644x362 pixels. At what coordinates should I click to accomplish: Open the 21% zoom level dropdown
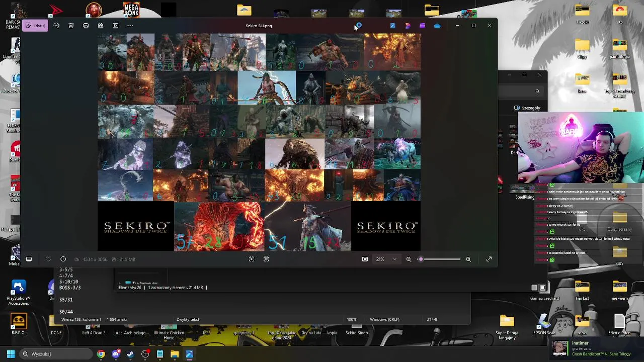pyautogui.click(x=386, y=259)
